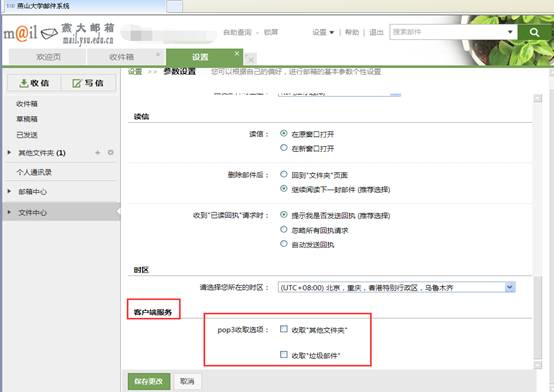This screenshot has width=554, height=392.
Task: Switch to the 欢迎页 tab
Action: click(47, 57)
